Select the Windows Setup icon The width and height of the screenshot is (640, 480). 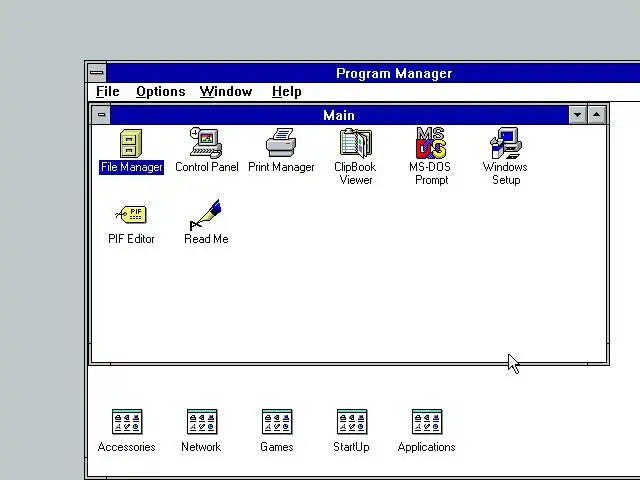(x=506, y=143)
